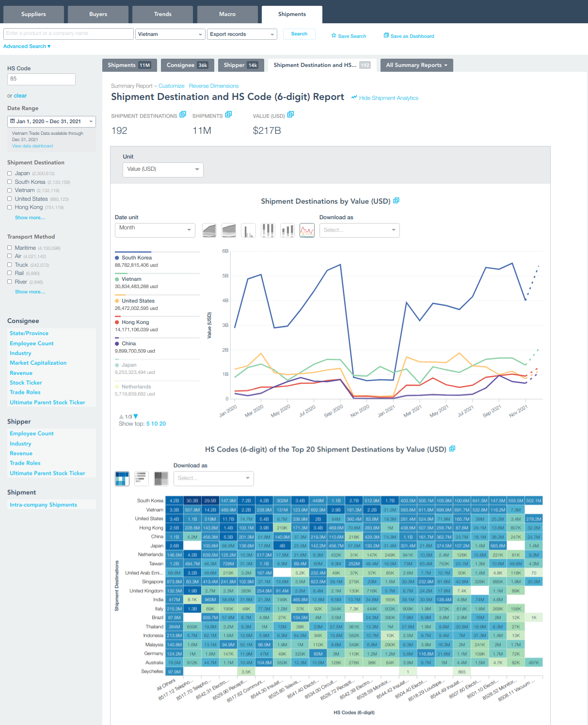Select the multi-line chart icon
The width and height of the screenshot is (588, 725).
[x=307, y=230]
